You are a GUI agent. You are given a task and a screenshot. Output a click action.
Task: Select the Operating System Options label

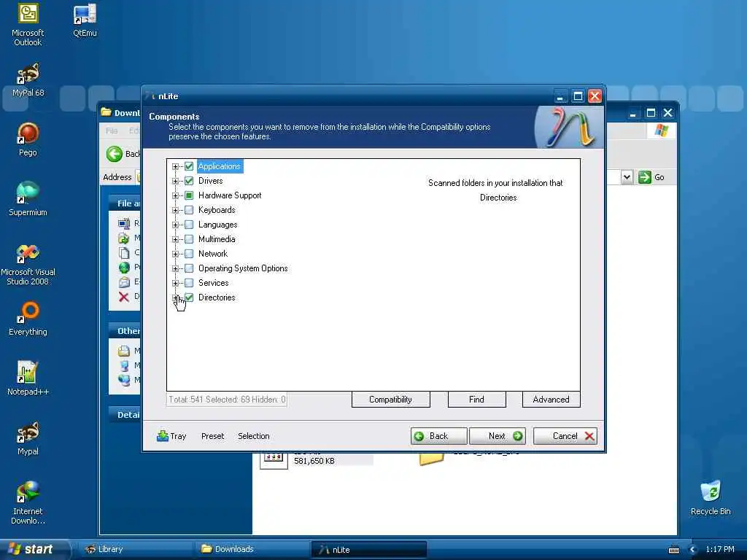click(x=243, y=268)
